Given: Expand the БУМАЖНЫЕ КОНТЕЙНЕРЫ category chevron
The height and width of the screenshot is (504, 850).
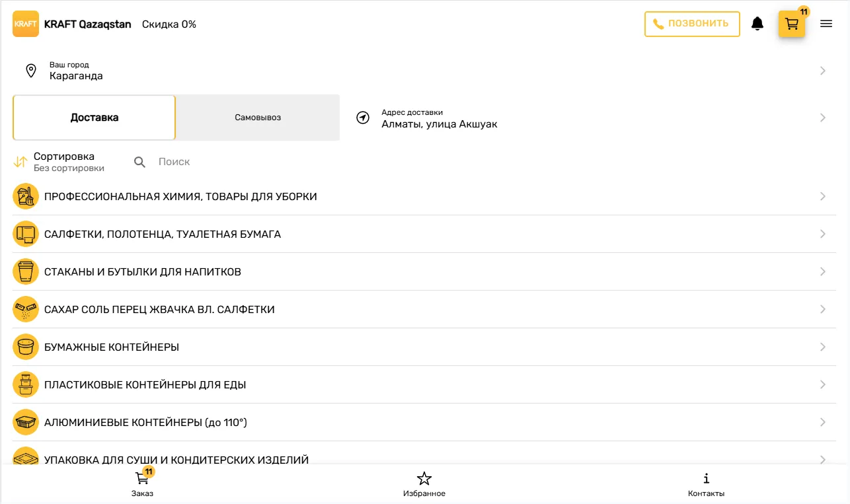Looking at the screenshot, I should click(822, 347).
